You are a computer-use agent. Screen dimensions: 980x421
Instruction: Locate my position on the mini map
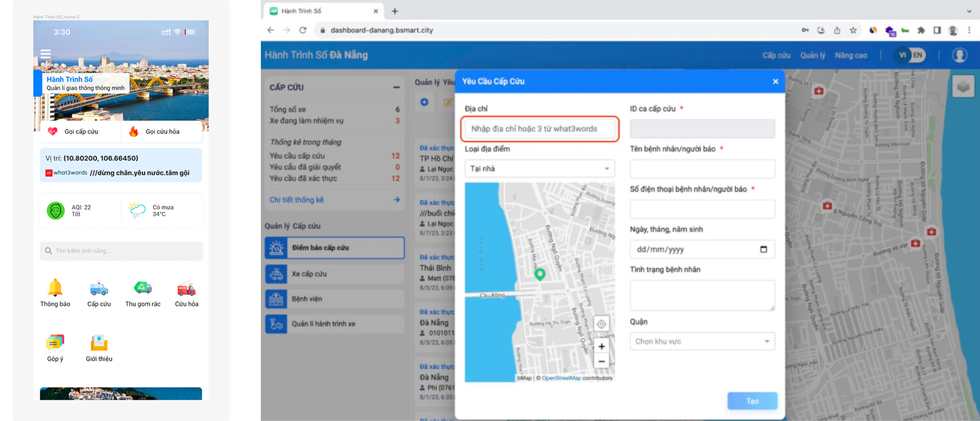point(601,324)
